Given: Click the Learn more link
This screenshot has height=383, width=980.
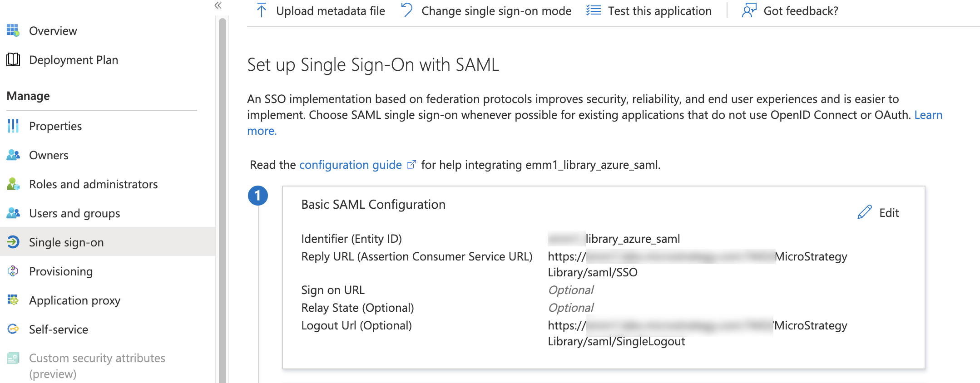Looking at the screenshot, I should click(x=928, y=115).
